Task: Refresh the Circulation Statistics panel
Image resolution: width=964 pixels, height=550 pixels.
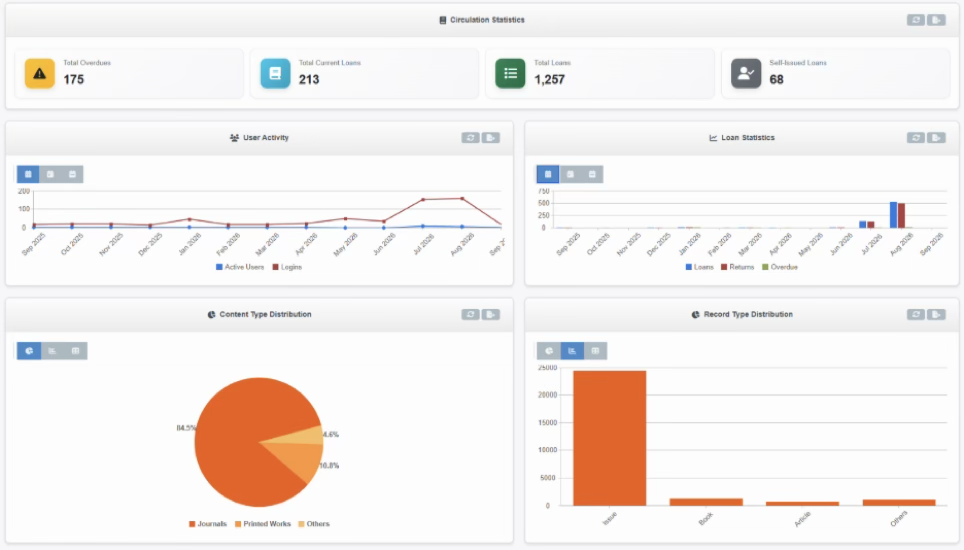Action: (915, 20)
